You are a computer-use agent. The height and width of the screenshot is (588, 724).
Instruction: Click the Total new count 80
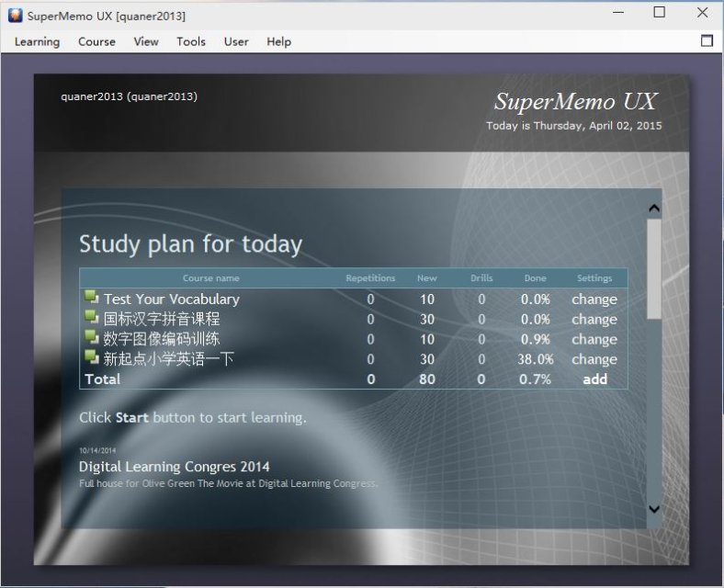tap(427, 379)
